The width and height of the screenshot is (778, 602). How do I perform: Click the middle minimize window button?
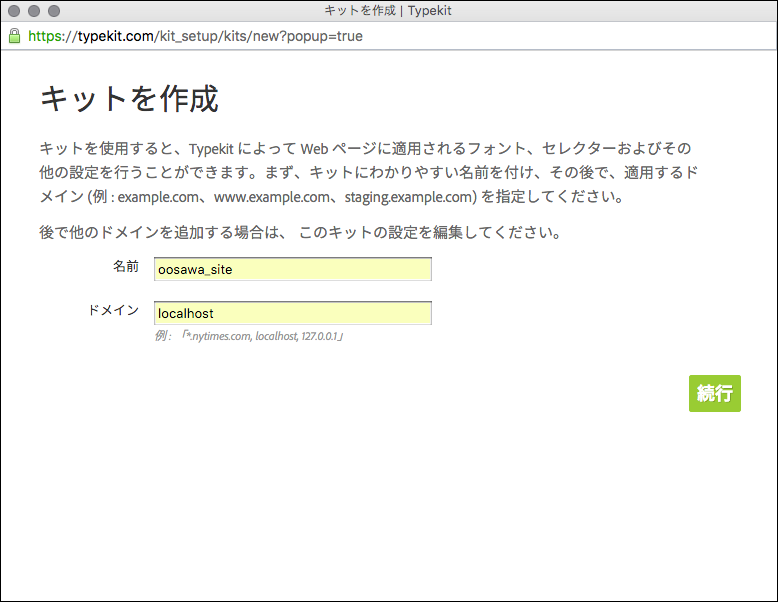click(x=34, y=11)
